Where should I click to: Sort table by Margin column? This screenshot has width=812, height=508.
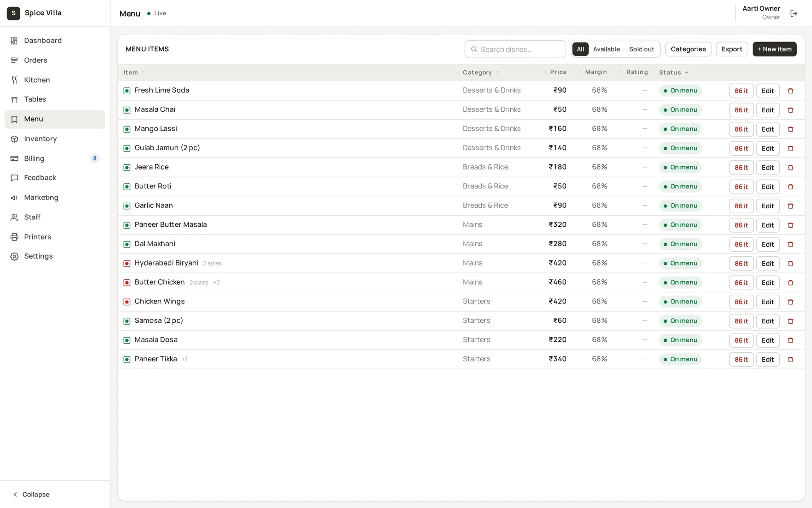tap(593, 72)
